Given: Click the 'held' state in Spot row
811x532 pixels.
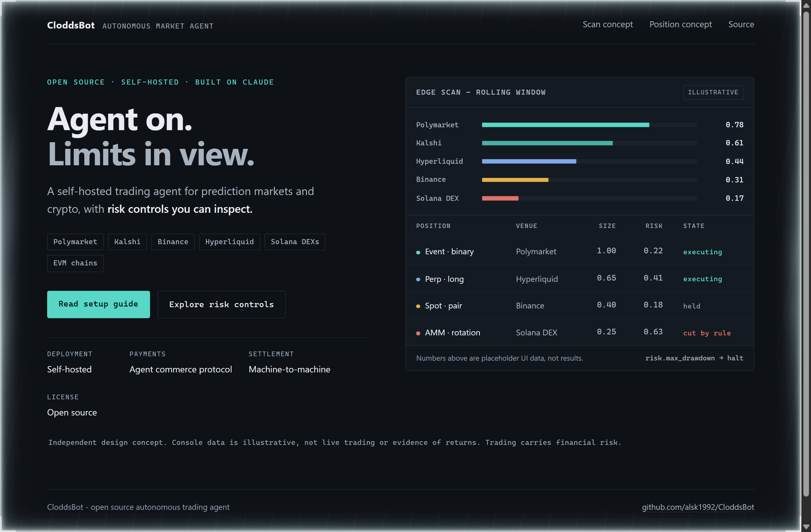Looking at the screenshot, I should point(692,306).
